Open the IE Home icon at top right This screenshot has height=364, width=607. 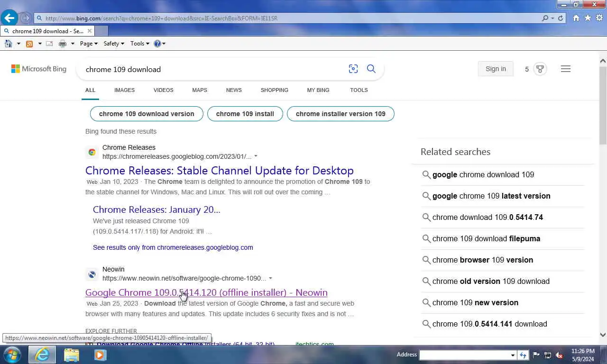click(576, 18)
